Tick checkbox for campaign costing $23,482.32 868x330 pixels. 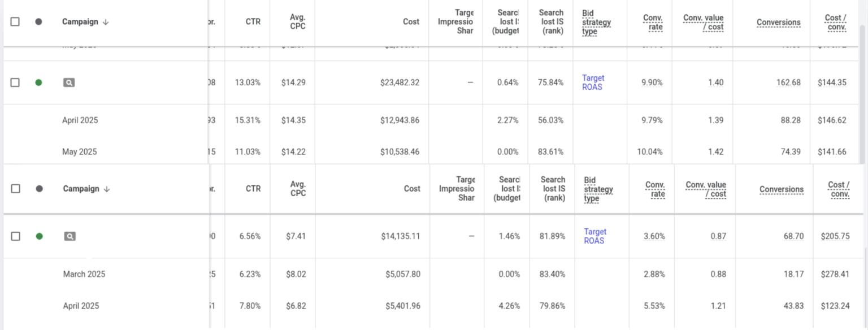point(15,82)
